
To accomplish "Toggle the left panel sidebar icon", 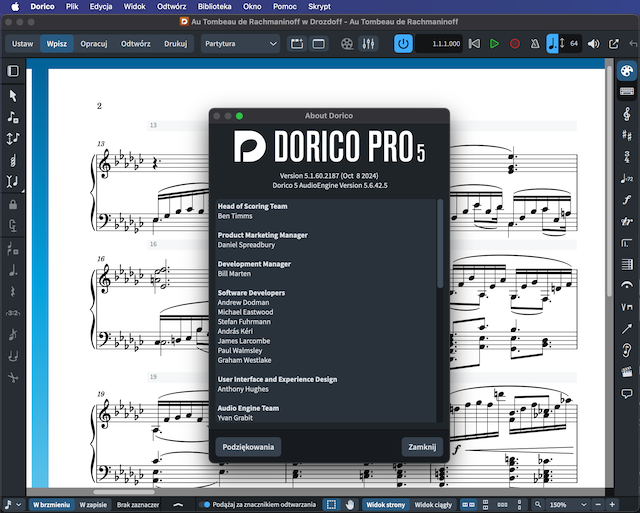I will (x=13, y=71).
